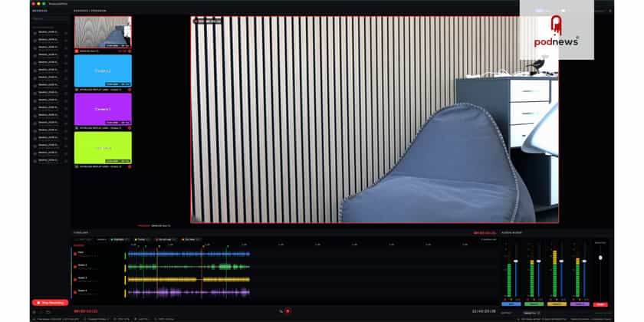Click the red circle icon under the lime green thumbnail

tap(130, 167)
